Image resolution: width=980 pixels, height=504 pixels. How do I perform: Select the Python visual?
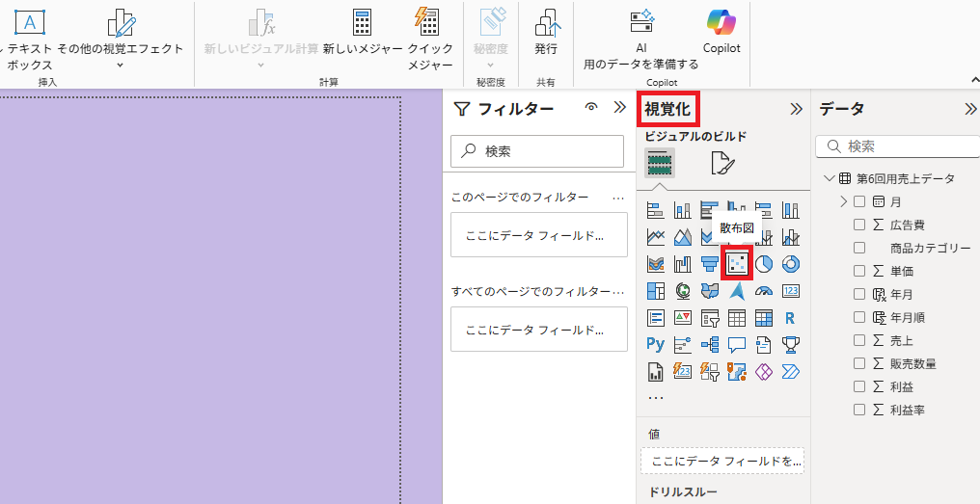pyautogui.click(x=655, y=345)
